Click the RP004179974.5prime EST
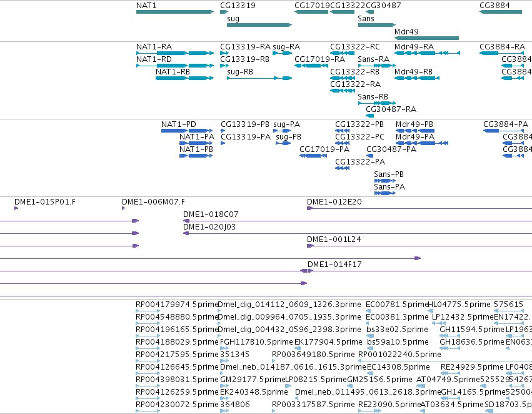Image resolution: width=532 pixels, height=414 pixels. [x=148, y=310]
